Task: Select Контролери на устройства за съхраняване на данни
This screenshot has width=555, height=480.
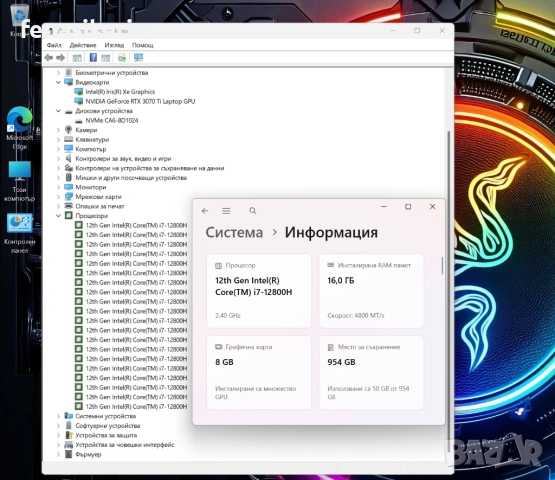Action: coord(149,168)
